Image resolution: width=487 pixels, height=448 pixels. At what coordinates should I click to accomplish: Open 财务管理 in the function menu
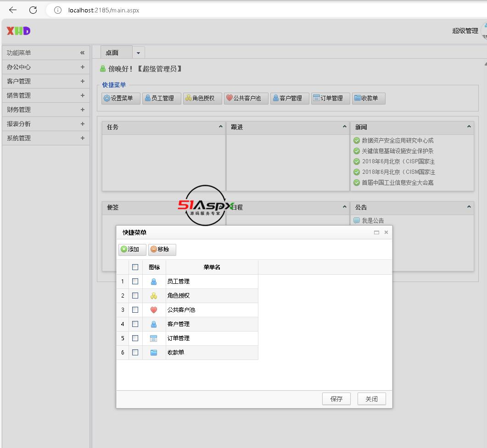[x=19, y=110]
